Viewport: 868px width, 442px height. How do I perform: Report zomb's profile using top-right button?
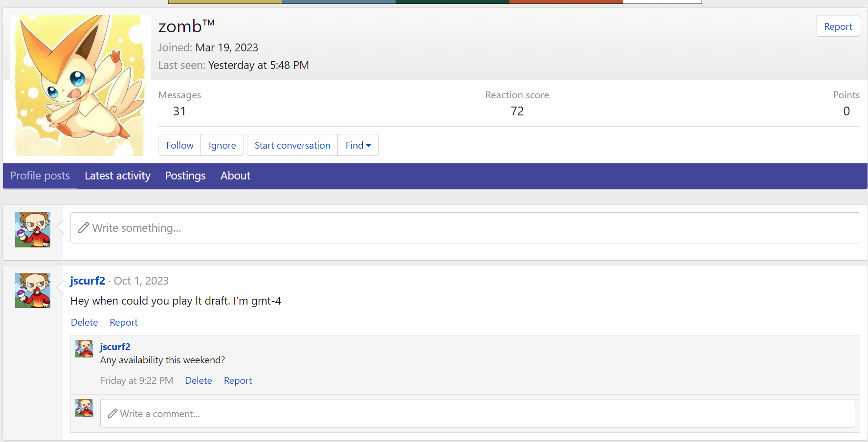click(x=838, y=26)
